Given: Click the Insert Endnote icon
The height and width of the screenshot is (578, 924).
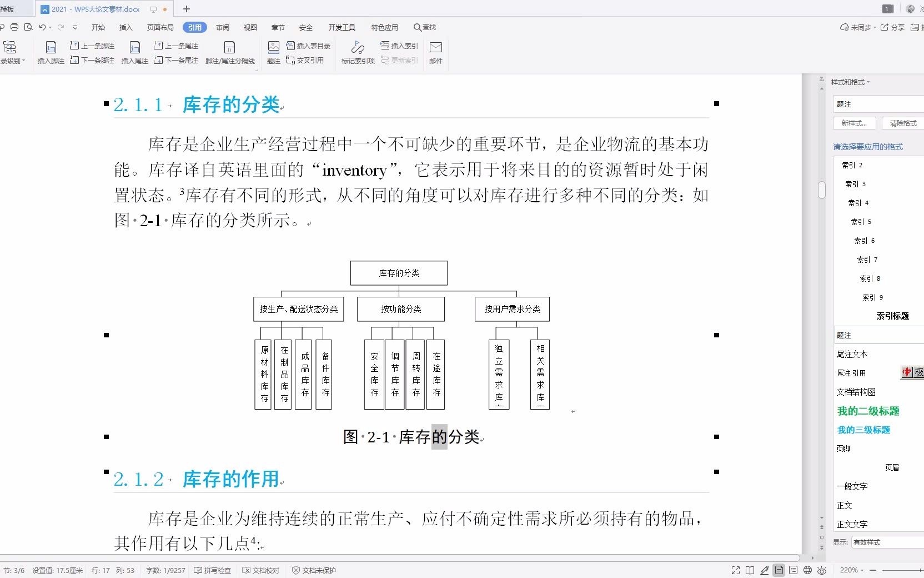Looking at the screenshot, I should [134, 53].
